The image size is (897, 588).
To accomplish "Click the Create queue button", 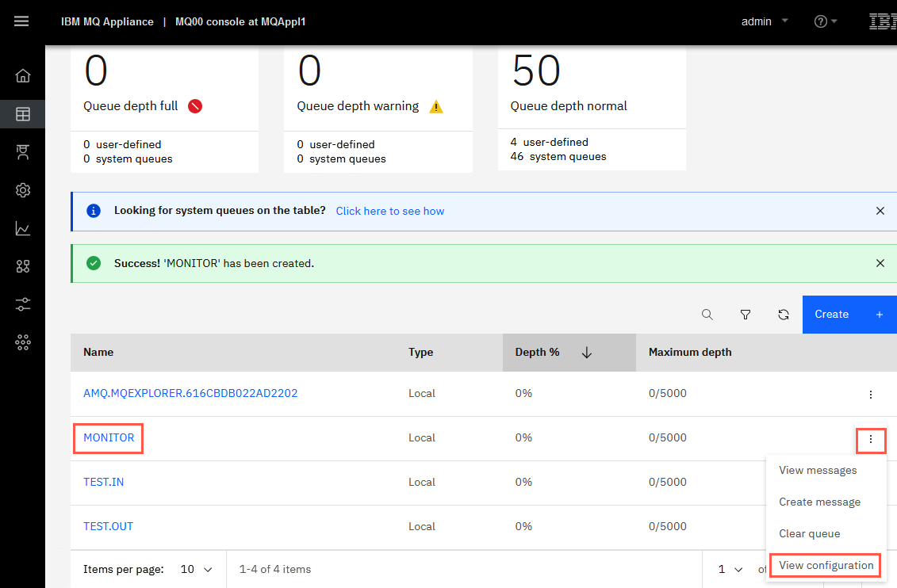I will (x=849, y=315).
